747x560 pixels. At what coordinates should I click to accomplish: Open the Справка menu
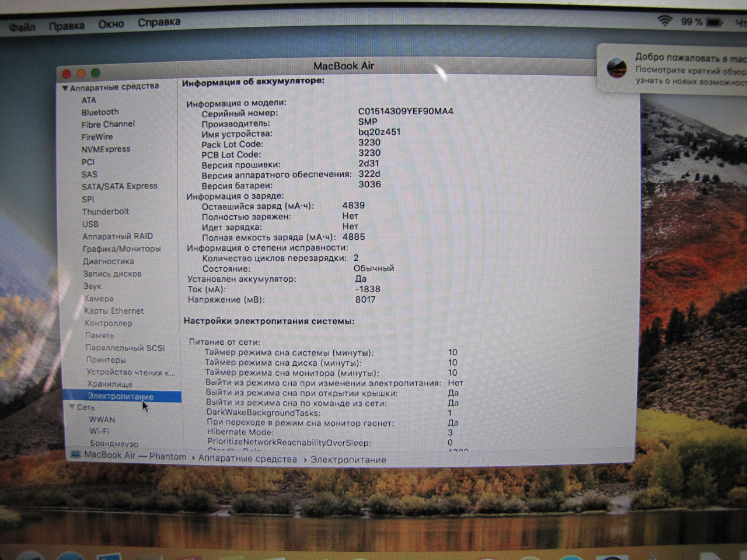pyautogui.click(x=159, y=22)
